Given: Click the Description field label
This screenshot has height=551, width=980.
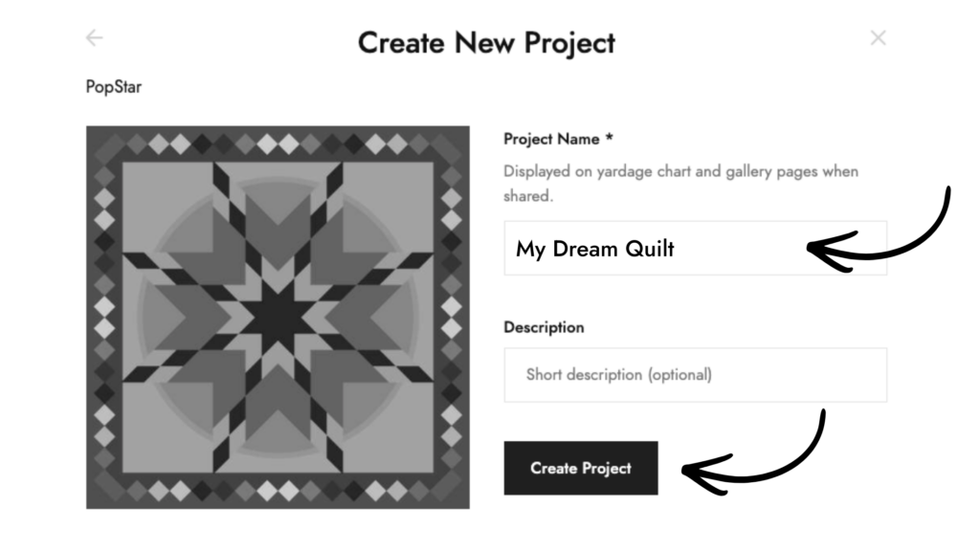Looking at the screenshot, I should [544, 327].
